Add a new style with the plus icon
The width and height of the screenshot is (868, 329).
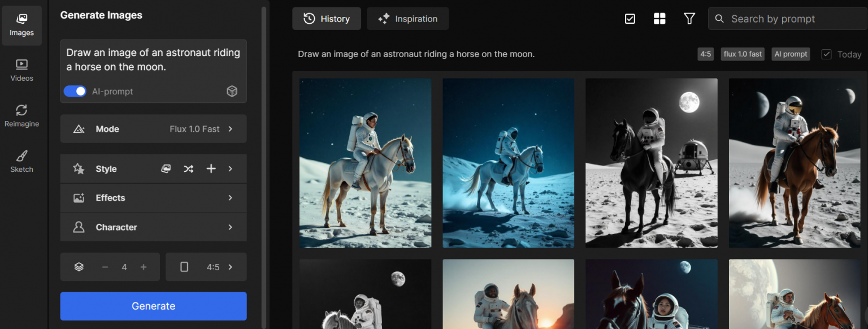211,168
